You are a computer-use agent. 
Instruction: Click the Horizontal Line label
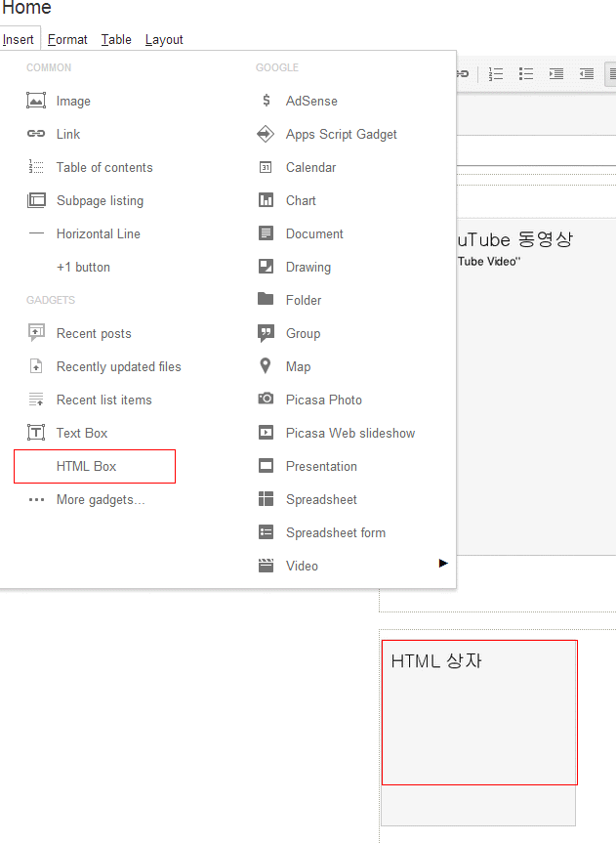[x=99, y=233]
